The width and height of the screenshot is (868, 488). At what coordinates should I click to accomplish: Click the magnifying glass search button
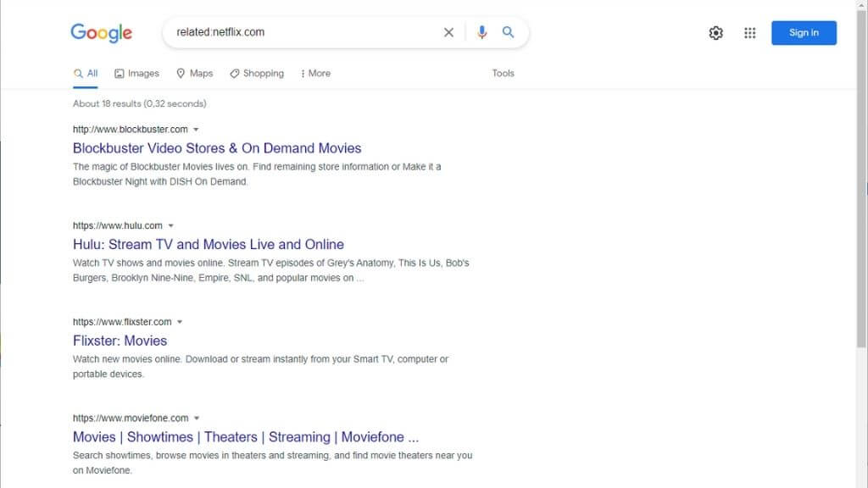(509, 32)
